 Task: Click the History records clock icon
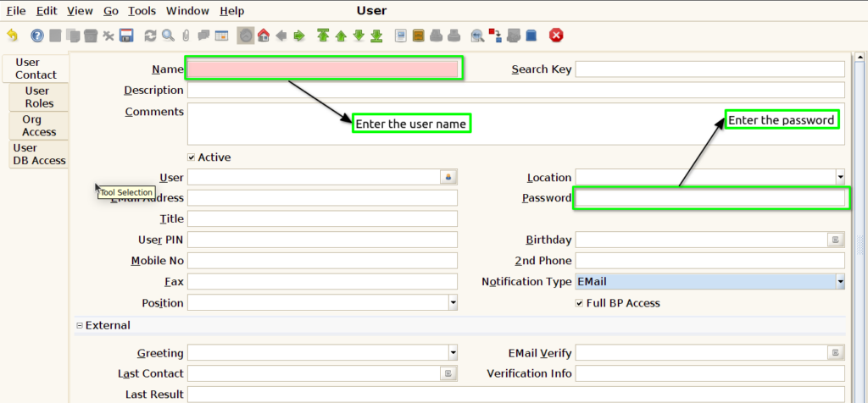pos(246,36)
